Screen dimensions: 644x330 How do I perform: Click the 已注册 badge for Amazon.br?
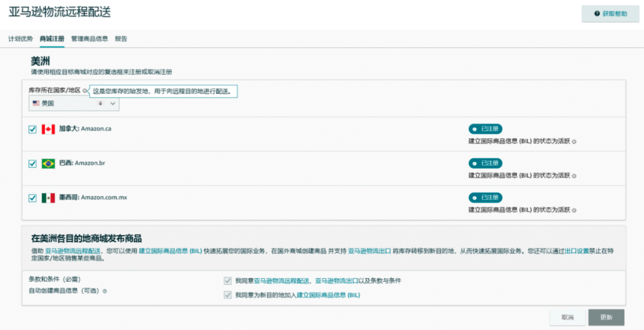coord(485,163)
